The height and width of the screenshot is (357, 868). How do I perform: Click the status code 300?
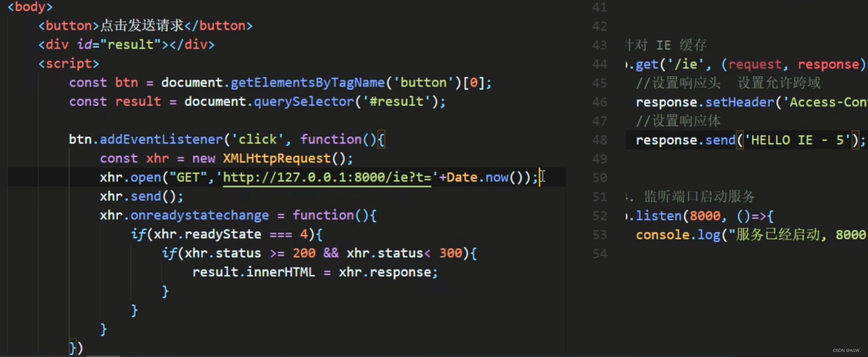[x=450, y=253]
